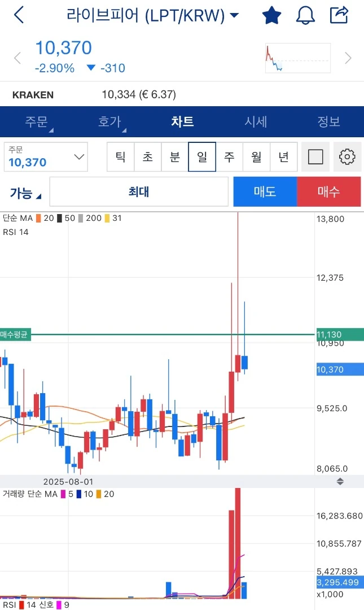Select the 차트 tab
Screen dimensions: 364x610
[x=182, y=122]
